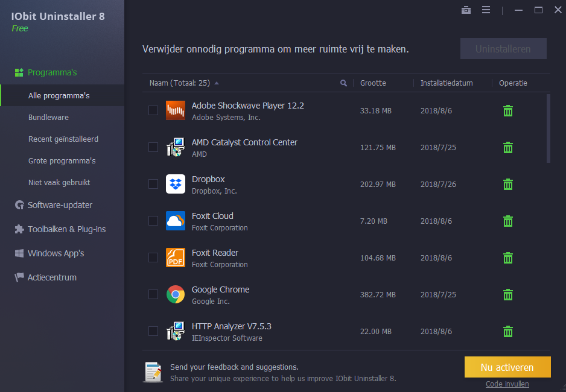This screenshot has height=392, width=566.
Task: Select the Google Chrome program name
Action: [221, 289]
